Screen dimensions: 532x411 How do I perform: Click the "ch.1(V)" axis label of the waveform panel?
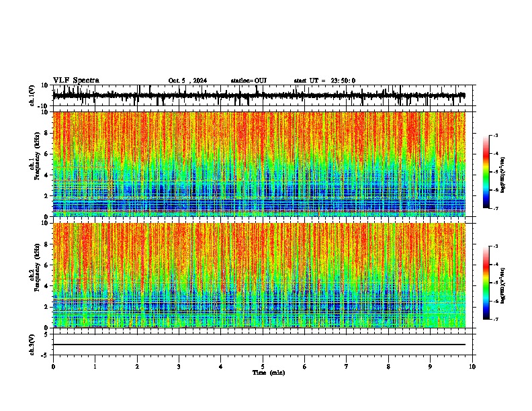click(x=33, y=95)
